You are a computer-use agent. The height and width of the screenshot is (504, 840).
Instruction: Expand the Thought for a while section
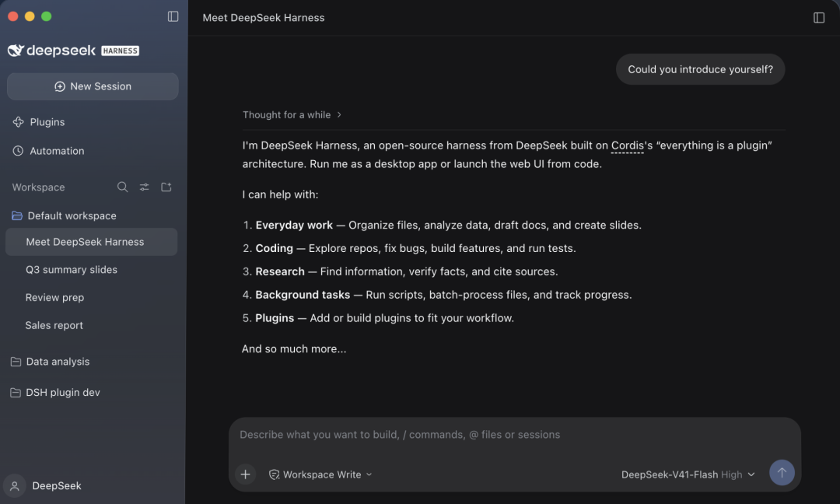click(292, 114)
